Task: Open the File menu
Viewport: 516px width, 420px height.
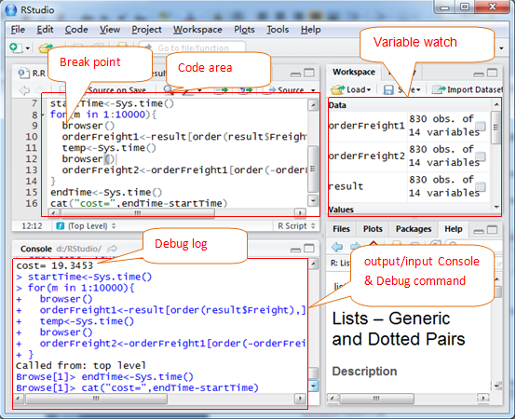Action: [x=18, y=30]
